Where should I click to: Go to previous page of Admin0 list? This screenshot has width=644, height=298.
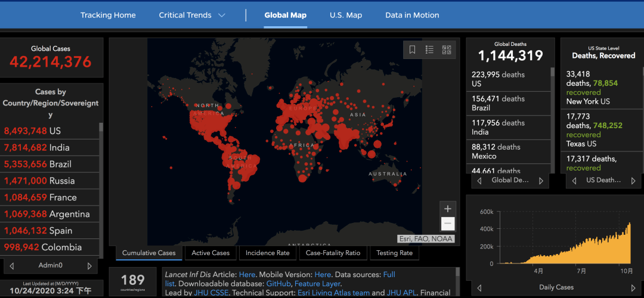pyautogui.click(x=11, y=266)
